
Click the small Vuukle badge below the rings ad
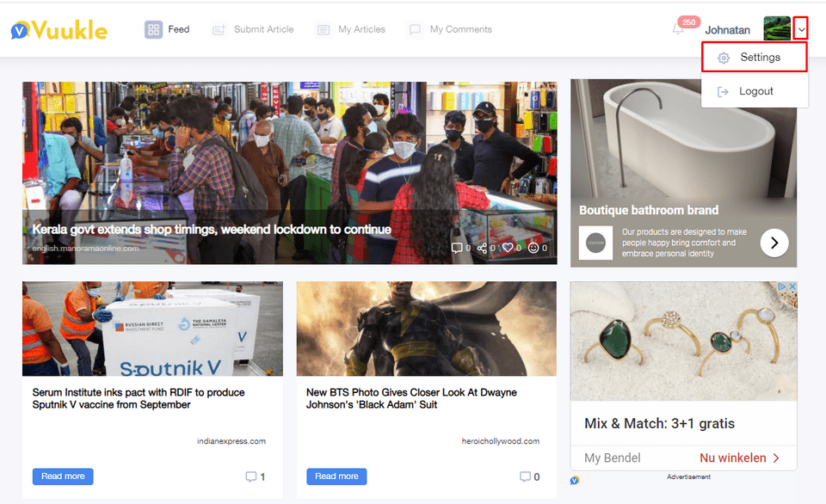click(575, 480)
